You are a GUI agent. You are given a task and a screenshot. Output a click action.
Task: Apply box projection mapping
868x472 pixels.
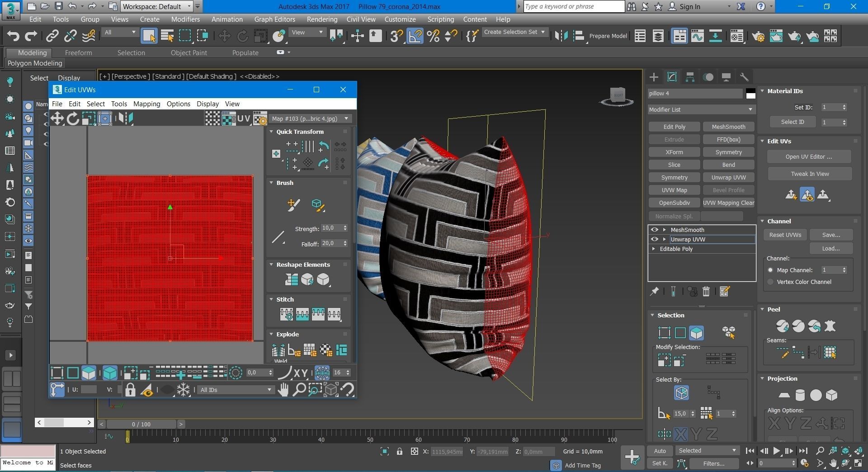(x=832, y=395)
